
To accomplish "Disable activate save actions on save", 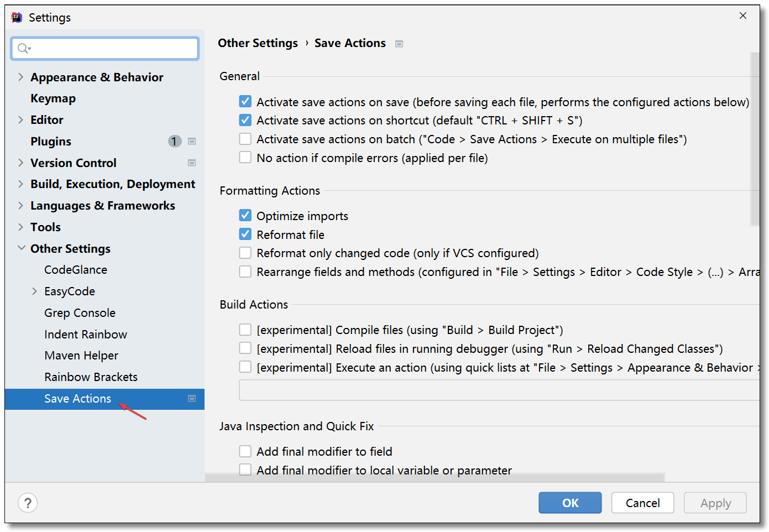I will tap(245, 102).
